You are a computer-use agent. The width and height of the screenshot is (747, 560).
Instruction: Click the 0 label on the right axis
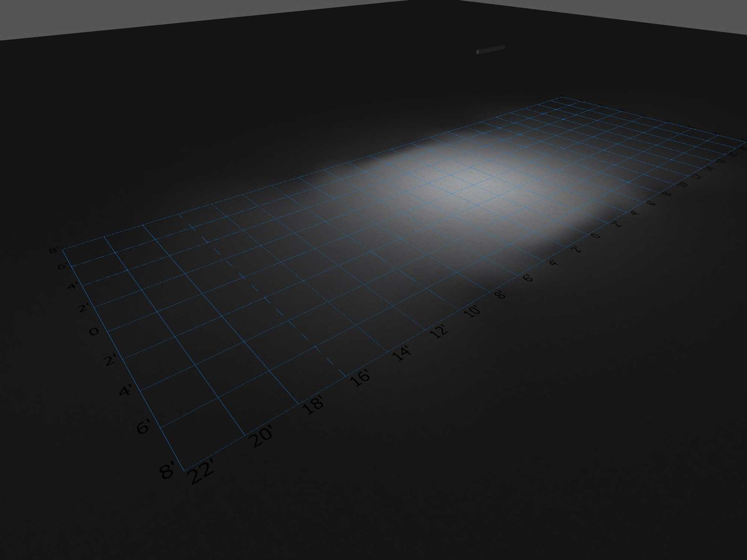tap(595, 235)
